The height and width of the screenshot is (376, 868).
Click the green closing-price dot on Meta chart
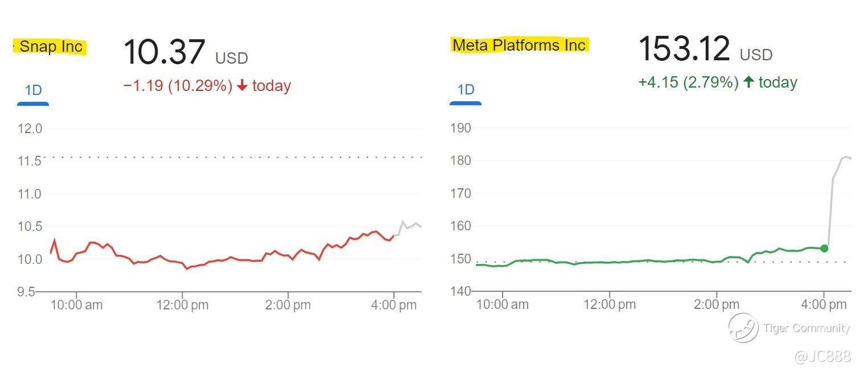824,248
